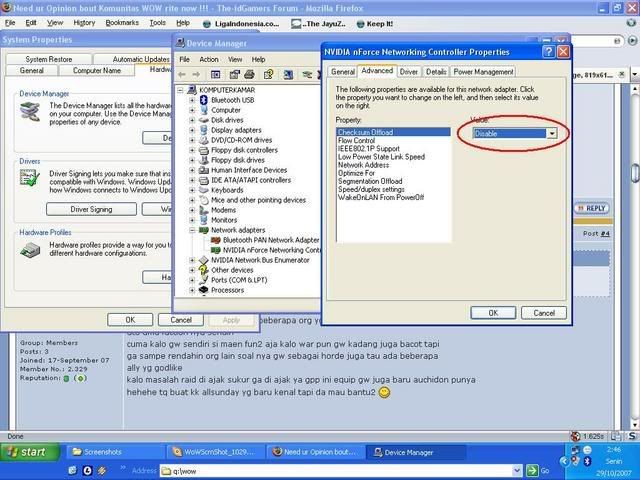Click the smiley emoticon at end of forum post

coord(384,393)
